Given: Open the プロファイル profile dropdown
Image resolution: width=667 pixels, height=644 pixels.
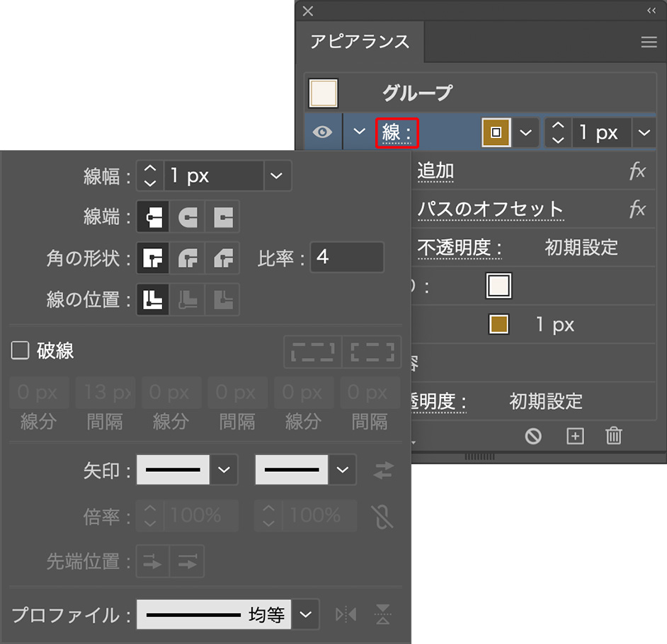Looking at the screenshot, I should tap(305, 614).
